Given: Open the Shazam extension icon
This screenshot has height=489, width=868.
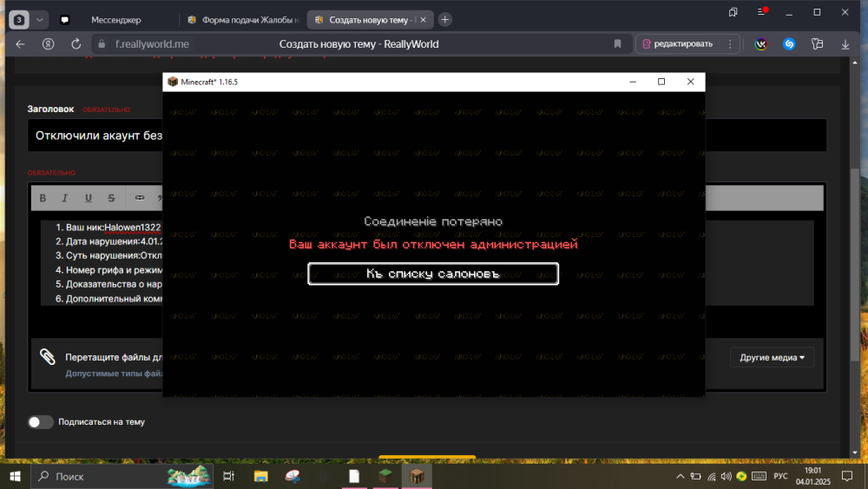Looking at the screenshot, I should pyautogui.click(x=789, y=44).
